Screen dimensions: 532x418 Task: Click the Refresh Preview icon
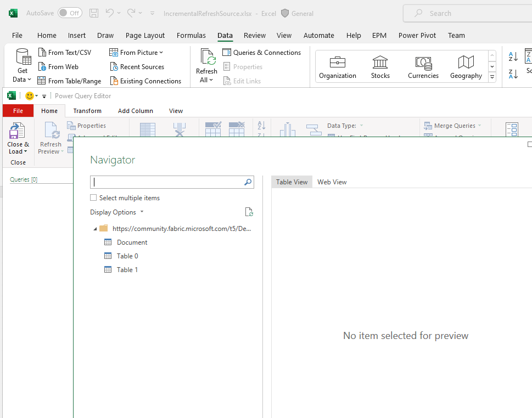coord(52,131)
